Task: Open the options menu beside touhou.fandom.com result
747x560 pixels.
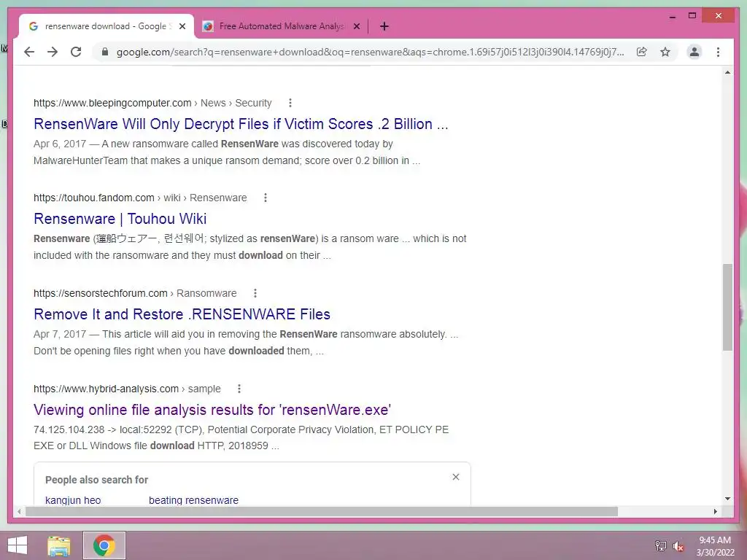Action: click(266, 198)
